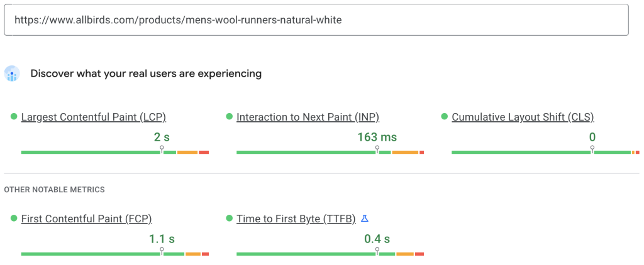Click the LCP distribution bar
Viewport: 644px width, 265px height.
tap(115, 152)
